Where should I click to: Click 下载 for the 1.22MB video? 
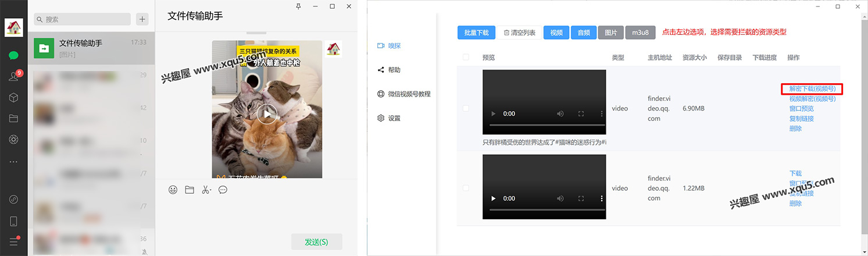[795, 173]
